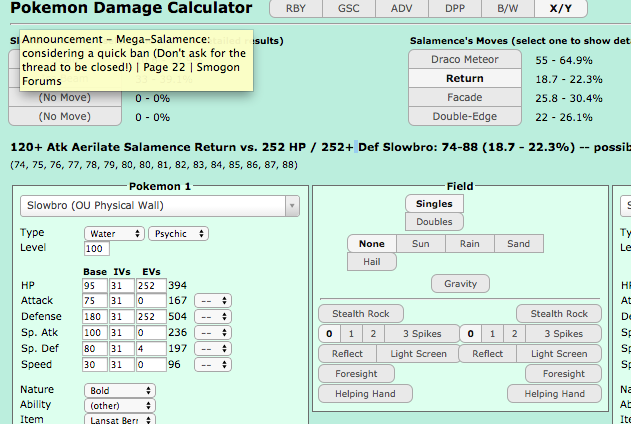
Task: Select Draco Meteor move result
Action: pyautogui.click(x=465, y=60)
